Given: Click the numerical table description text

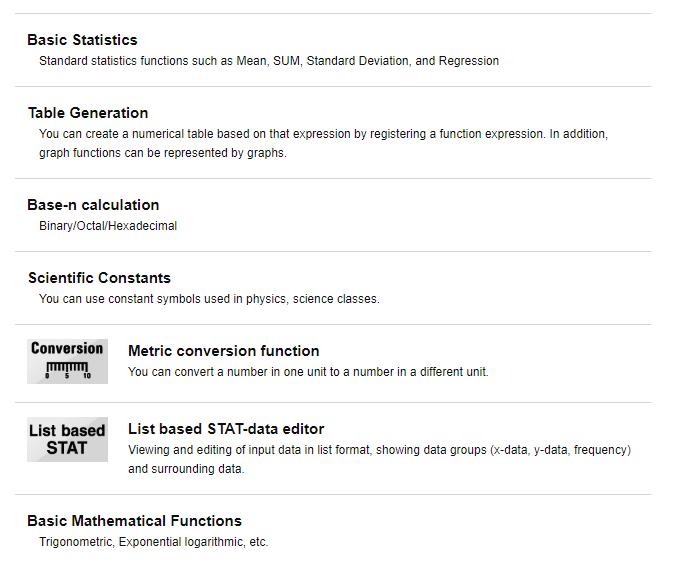Looking at the screenshot, I should coord(323,143).
